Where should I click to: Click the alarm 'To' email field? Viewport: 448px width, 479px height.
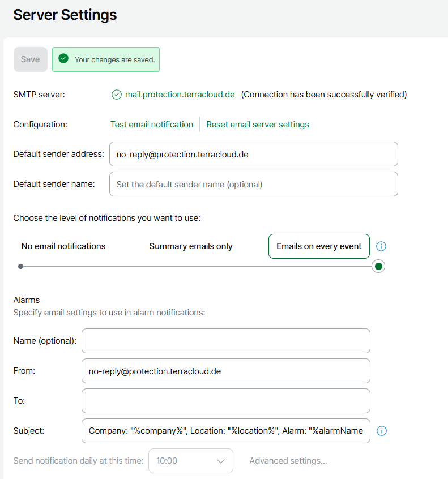tap(225, 401)
